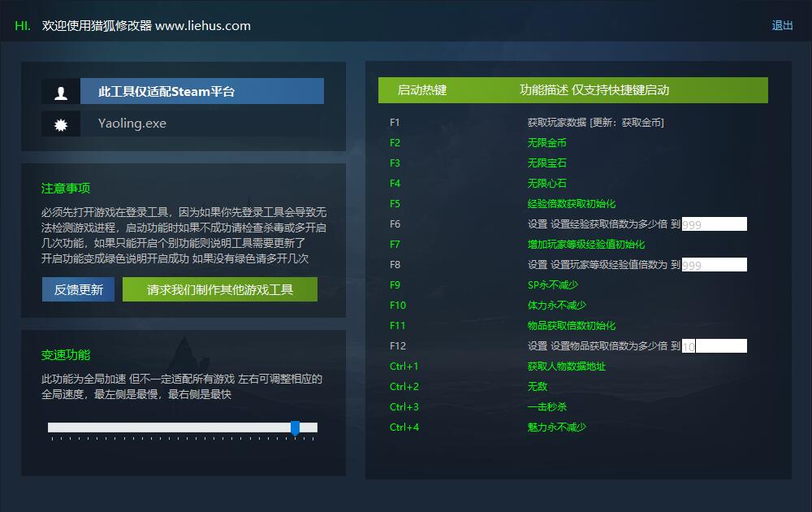Click the F10 hotkey label
This screenshot has width=812, height=512.
pyautogui.click(x=398, y=306)
